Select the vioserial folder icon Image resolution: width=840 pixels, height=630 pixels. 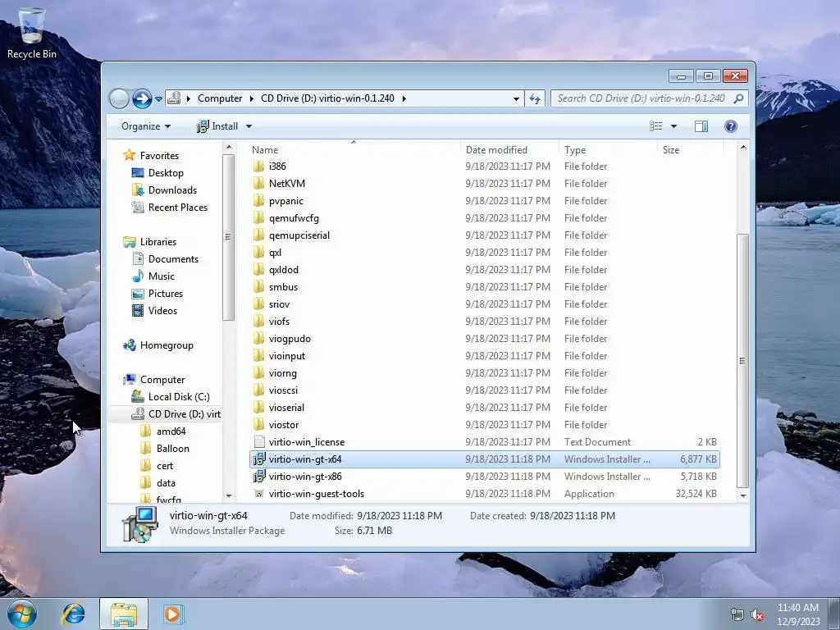tap(258, 407)
